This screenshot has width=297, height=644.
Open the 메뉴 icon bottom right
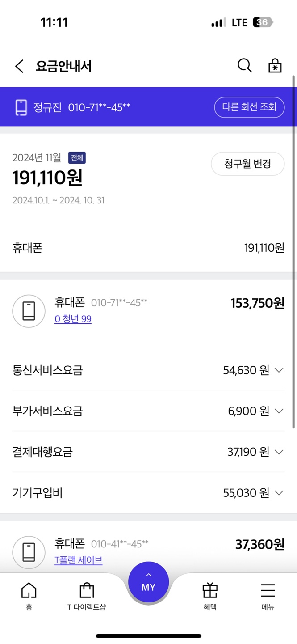268,595
